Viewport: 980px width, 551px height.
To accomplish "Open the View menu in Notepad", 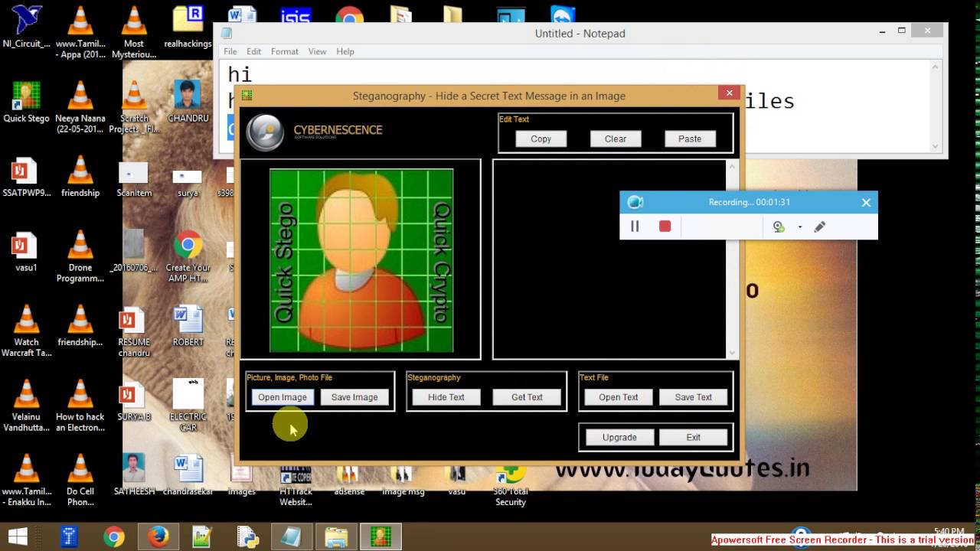I will click(x=317, y=51).
